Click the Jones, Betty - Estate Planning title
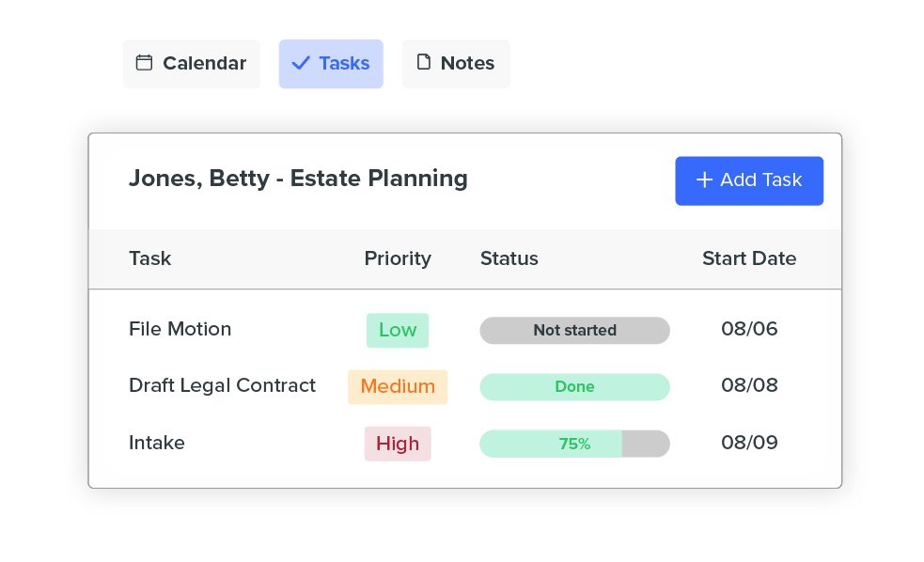 click(x=298, y=178)
